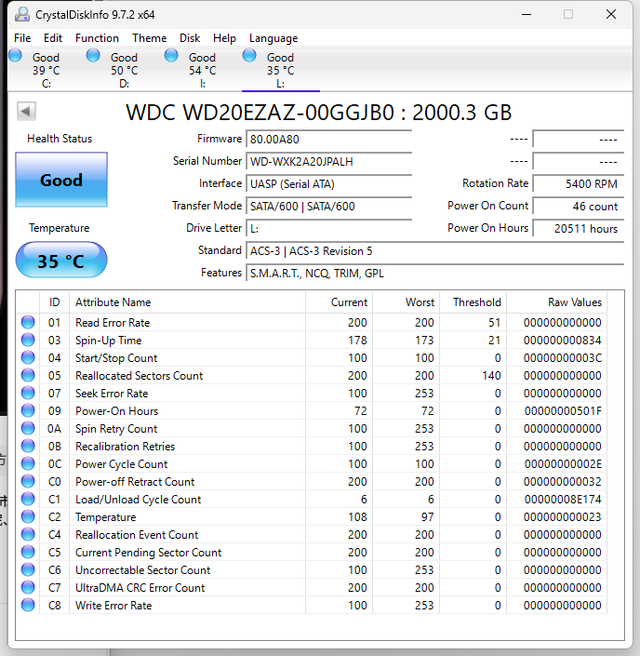The width and height of the screenshot is (640, 656).
Task: Click raw value 0000000003C
Action: coord(563,358)
